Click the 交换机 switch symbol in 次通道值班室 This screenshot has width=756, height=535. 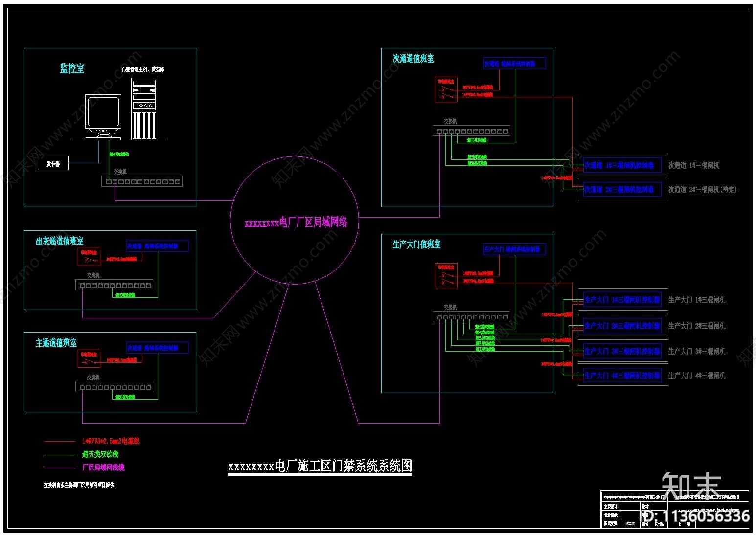click(472, 131)
